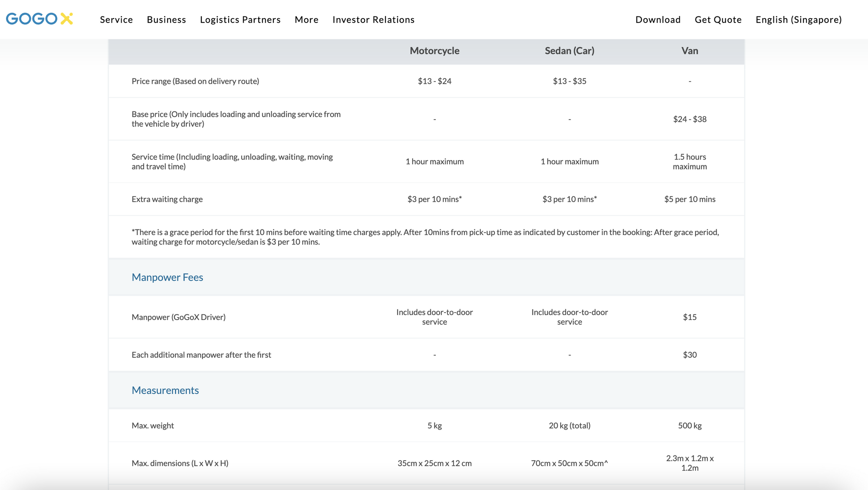
Task: Click motorcycle Includes door-to-door service cell
Action: pyautogui.click(x=434, y=317)
